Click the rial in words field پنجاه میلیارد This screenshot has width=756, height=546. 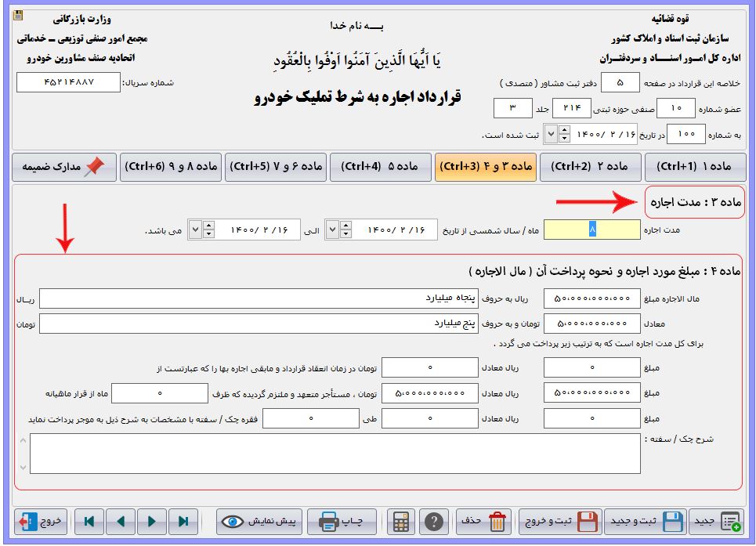(x=259, y=298)
